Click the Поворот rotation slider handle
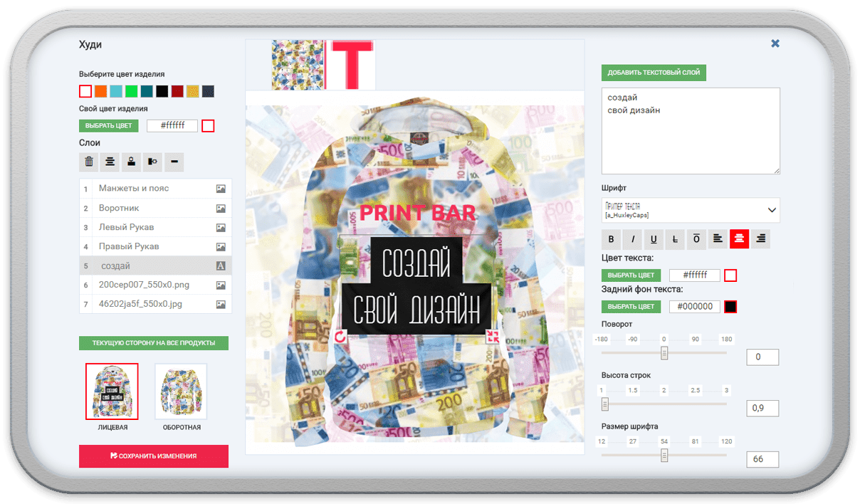Viewport: 860px width, 504px height. coord(664,353)
